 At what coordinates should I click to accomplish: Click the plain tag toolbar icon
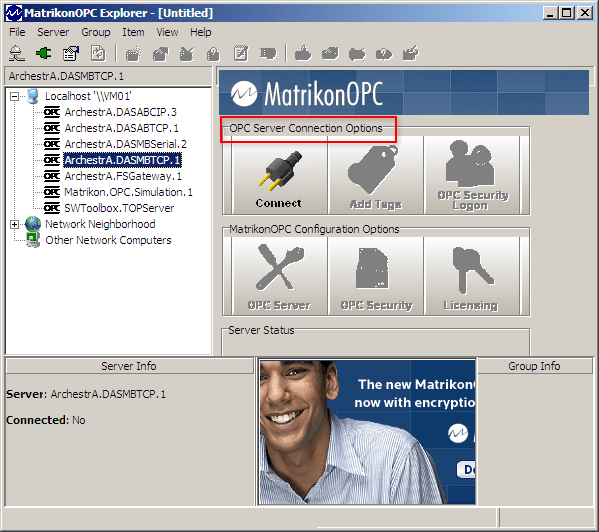point(330,53)
